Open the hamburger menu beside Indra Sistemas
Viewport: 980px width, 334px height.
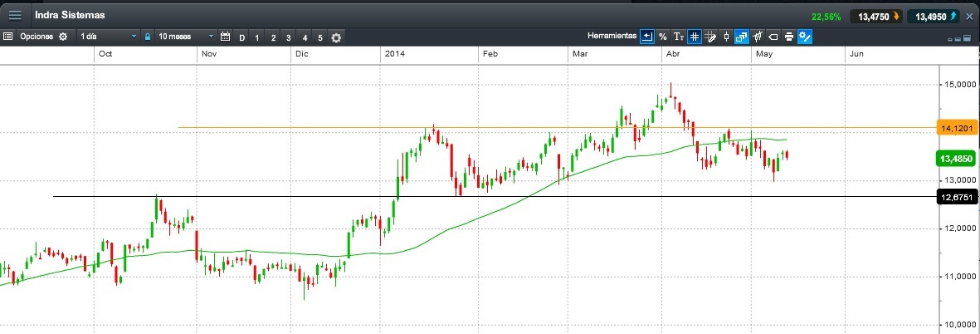pos(15,16)
